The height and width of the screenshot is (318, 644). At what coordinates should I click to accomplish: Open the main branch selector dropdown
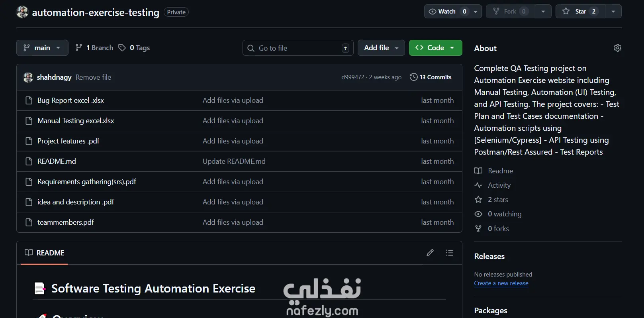(x=42, y=48)
